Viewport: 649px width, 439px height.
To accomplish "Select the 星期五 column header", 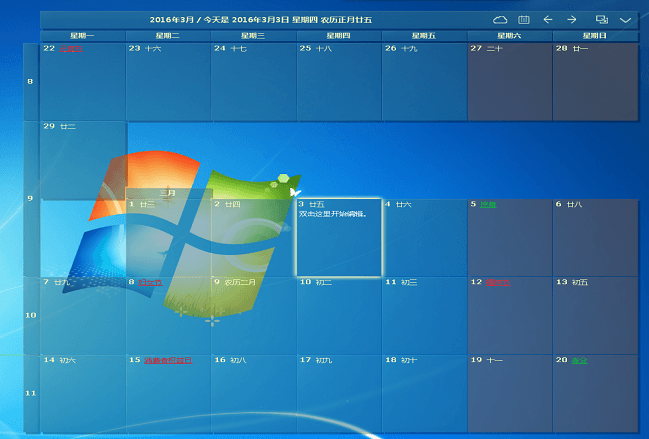I will point(424,36).
